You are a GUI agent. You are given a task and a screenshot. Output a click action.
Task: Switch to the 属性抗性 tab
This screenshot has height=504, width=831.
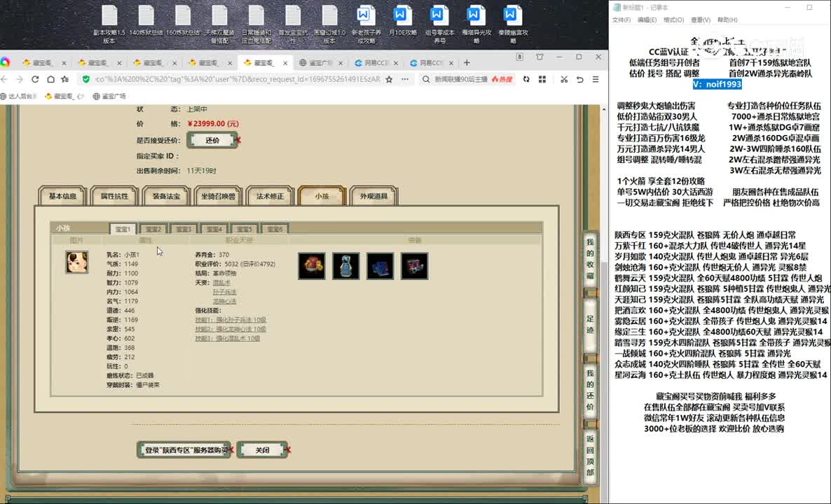(114, 196)
